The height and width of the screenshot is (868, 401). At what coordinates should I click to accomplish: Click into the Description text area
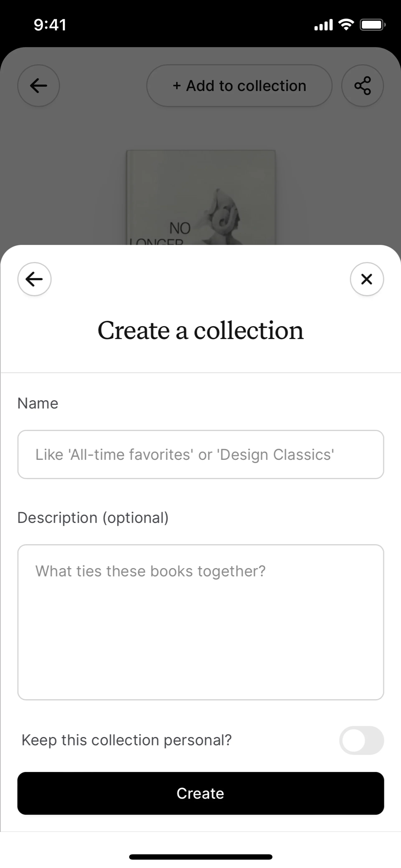[200, 622]
